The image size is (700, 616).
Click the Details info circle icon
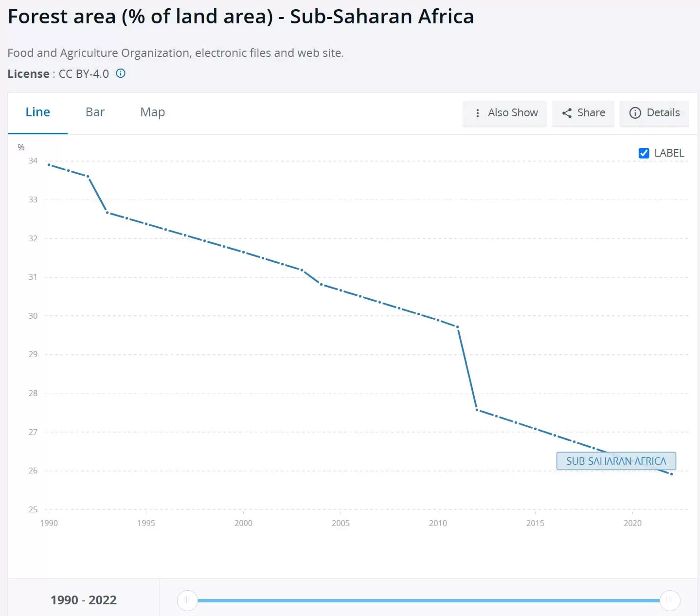pyautogui.click(x=635, y=113)
